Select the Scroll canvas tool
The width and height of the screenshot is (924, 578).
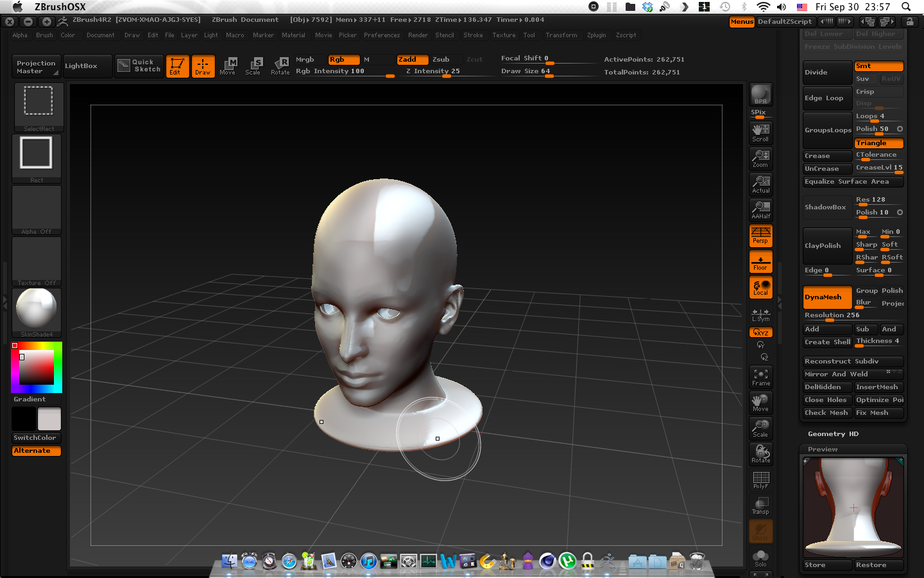(760, 132)
